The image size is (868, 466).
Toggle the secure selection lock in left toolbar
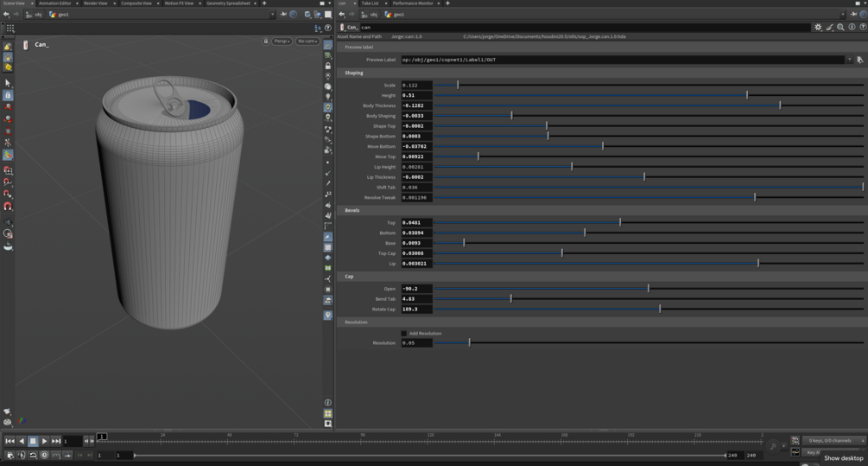8,95
